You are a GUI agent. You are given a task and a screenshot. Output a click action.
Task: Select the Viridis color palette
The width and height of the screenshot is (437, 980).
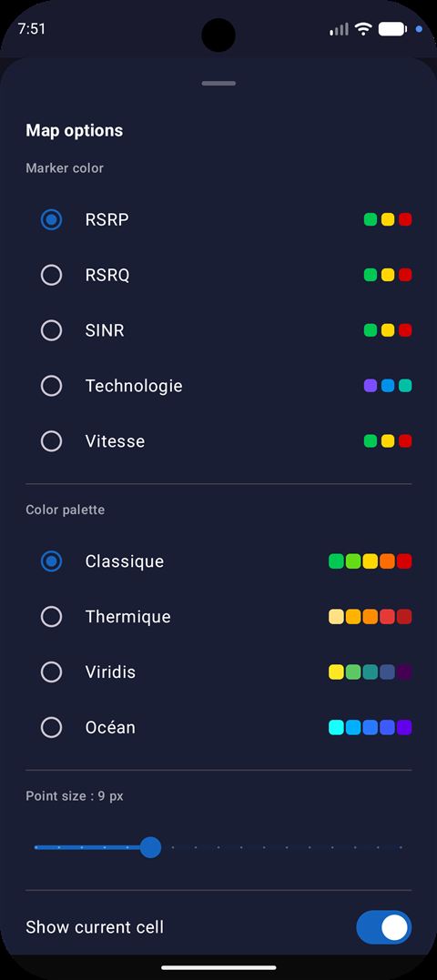coord(51,672)
